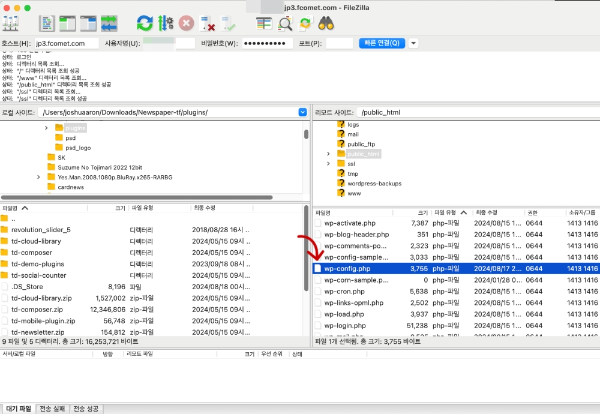Screen dimensions: 600x414
Task: Select the wp-login.php remote file
Action: 457,326
